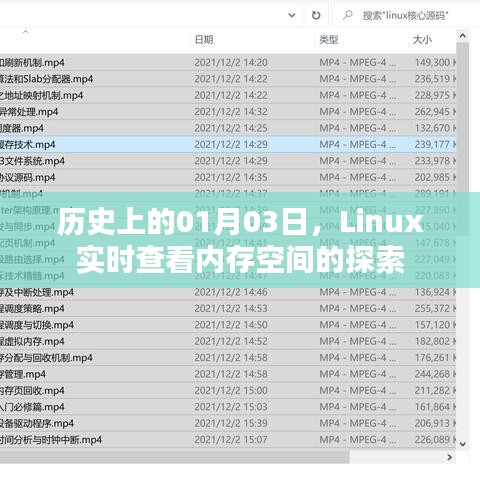
Task: Click the vertical scrollbar down arrow
Action: 462,444
